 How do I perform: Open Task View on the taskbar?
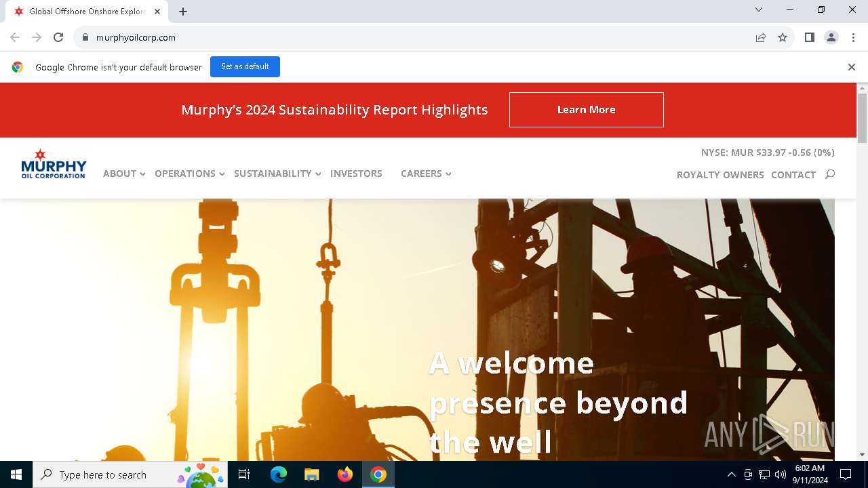tap(244, 474)
